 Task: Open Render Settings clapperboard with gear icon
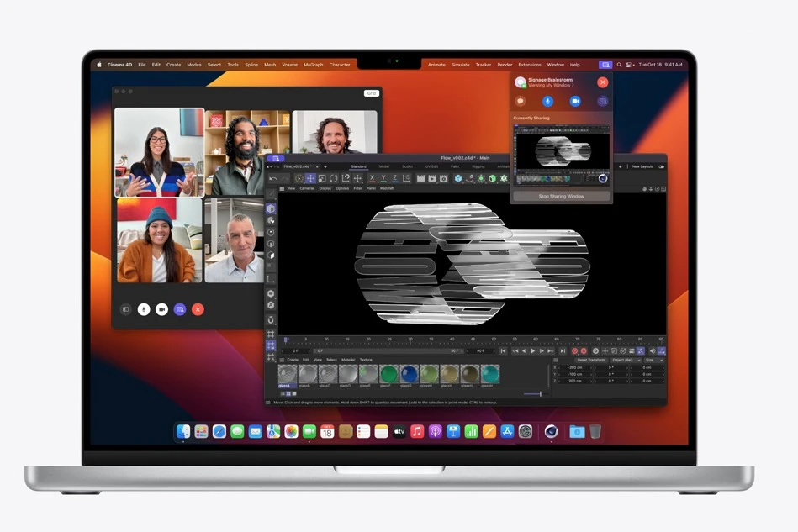(x=444, y=178)
